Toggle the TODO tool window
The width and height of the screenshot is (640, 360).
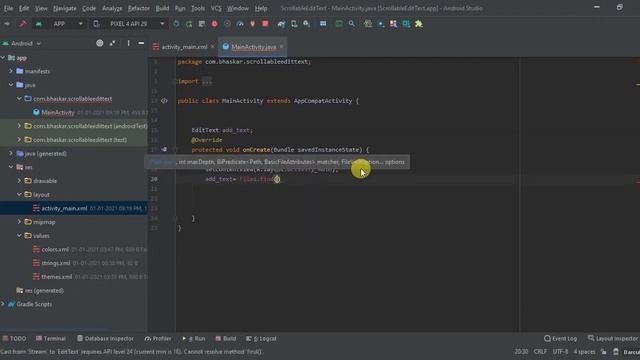(14, 339)
